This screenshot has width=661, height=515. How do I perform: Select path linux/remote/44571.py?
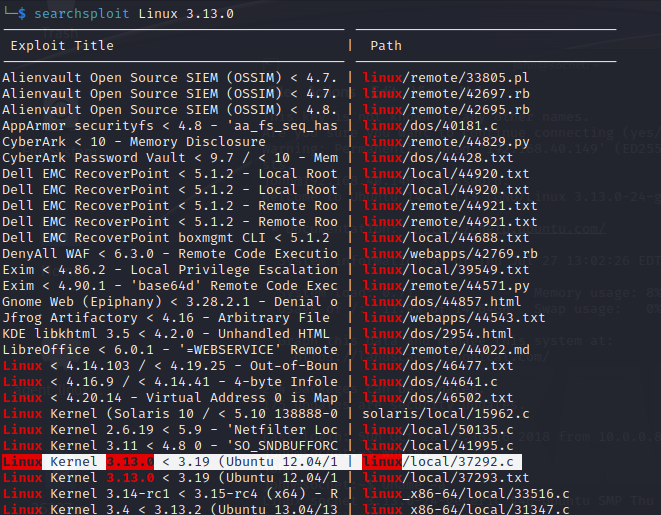coord(446,286)
